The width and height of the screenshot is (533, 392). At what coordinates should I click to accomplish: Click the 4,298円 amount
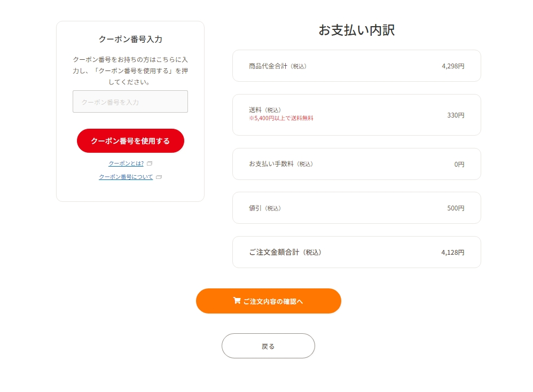(x=453, y=66)
